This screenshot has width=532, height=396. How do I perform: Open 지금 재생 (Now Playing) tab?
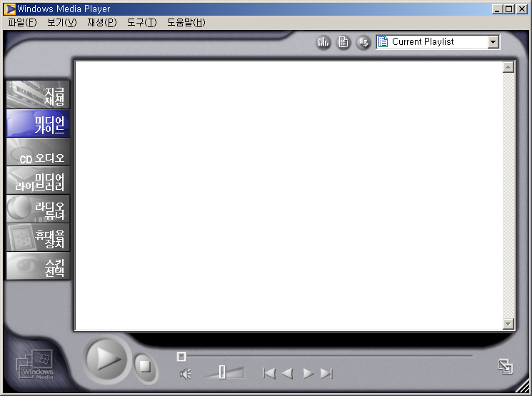pos(38,95)
